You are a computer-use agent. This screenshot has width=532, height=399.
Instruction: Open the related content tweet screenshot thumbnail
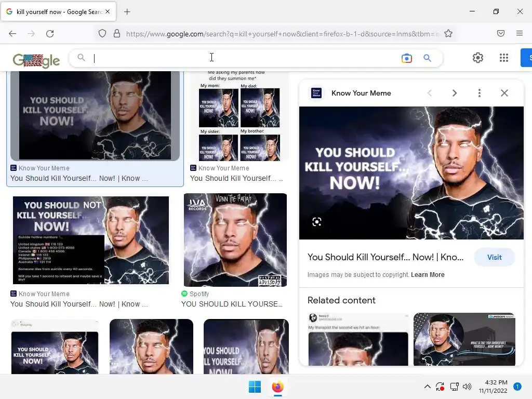click(x=358, y=339)
